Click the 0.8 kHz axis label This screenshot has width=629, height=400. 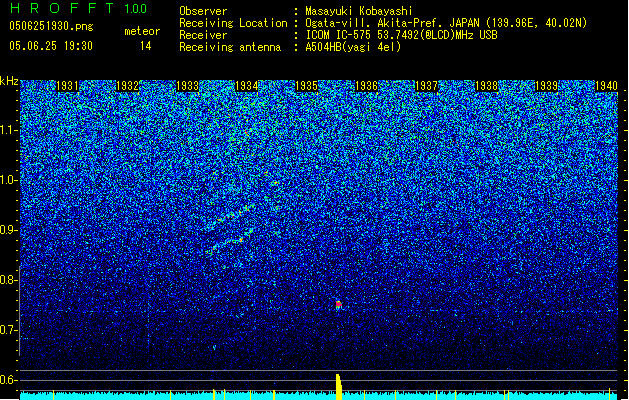9,280
